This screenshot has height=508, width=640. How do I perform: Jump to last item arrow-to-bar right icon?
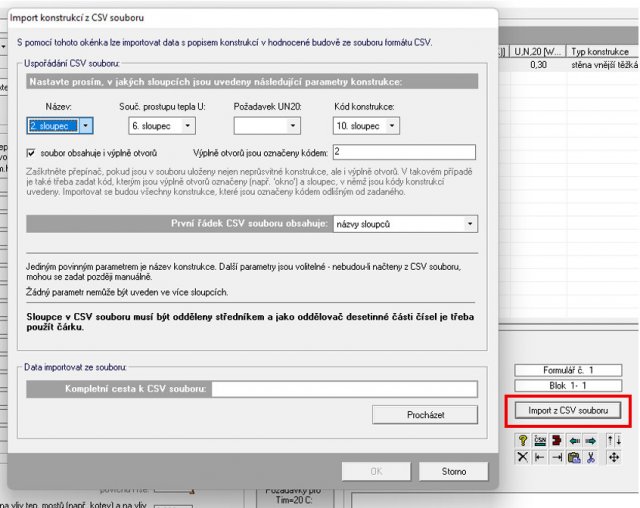(557, 457)
